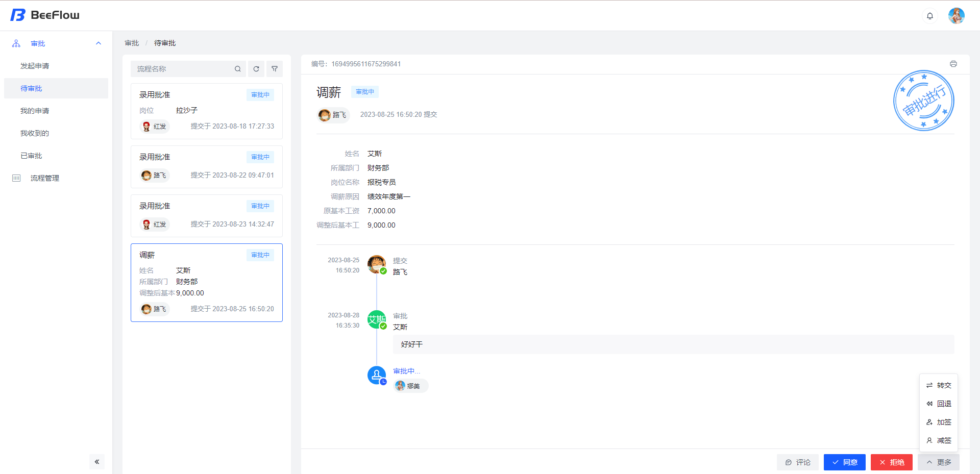Click the 加签 add-signer icon
Screen dimensions: 980x474
coord(930,422)
